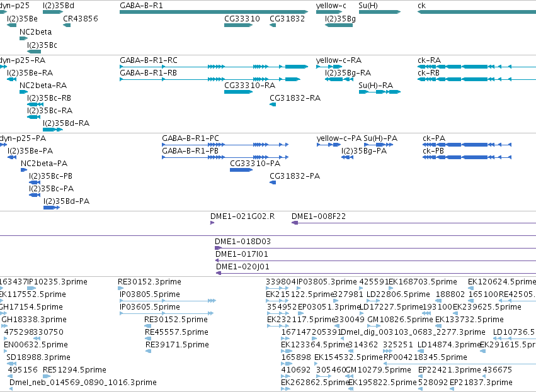Click the ck-RA transcript label
Screen dimensions: 536x392
point(429,60)
